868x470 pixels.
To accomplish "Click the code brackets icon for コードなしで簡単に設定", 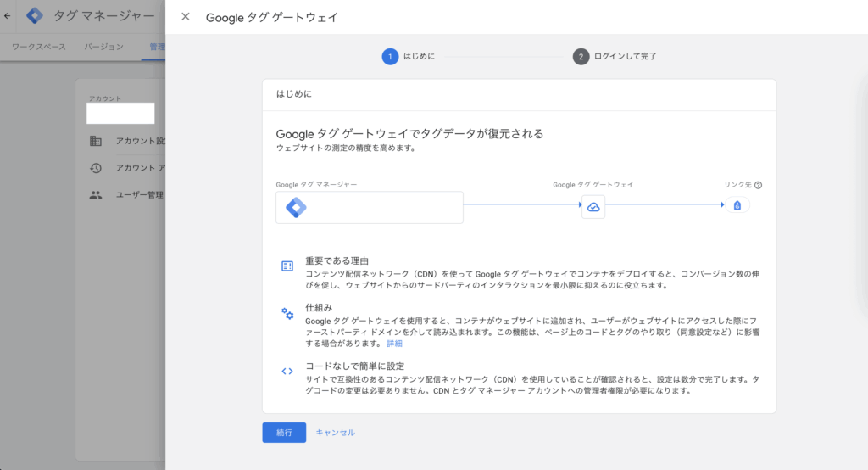I will tap(287, 372).
